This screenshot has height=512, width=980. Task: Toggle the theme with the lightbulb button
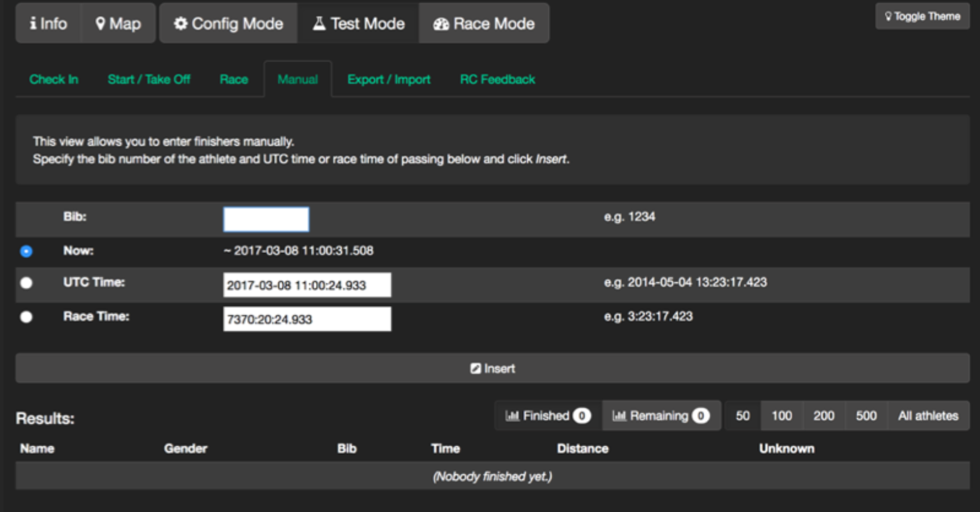pyautogui.click(x=922, y=16)
